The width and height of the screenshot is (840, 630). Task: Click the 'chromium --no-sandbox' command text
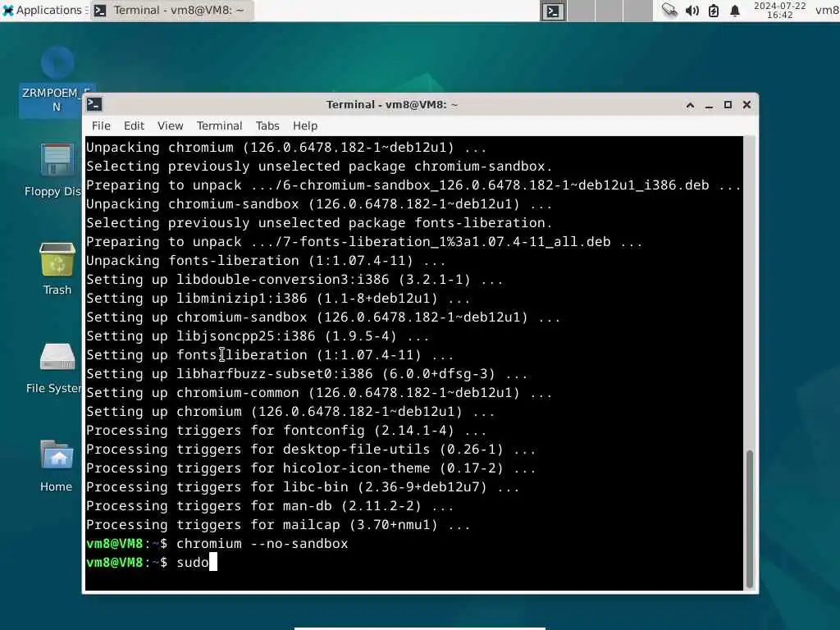(x=262, y=543)
